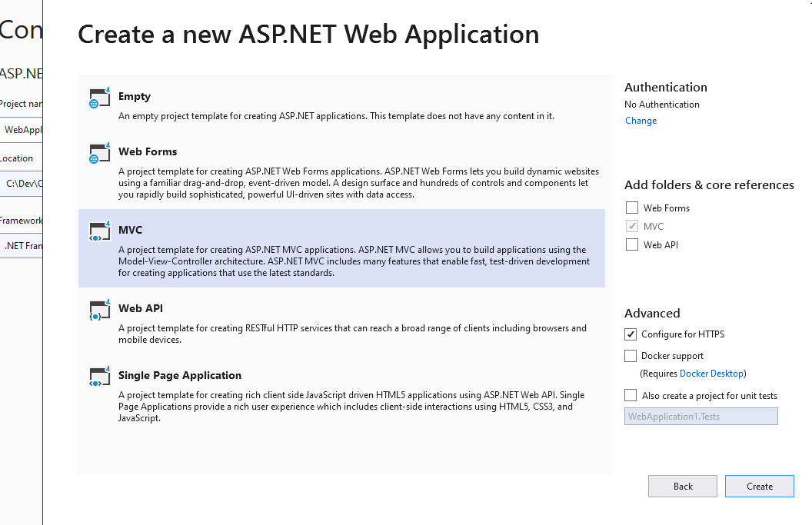The height and width of the screenshot is (525, 812).
Task: Click the Create button
Action: point(759,486)
